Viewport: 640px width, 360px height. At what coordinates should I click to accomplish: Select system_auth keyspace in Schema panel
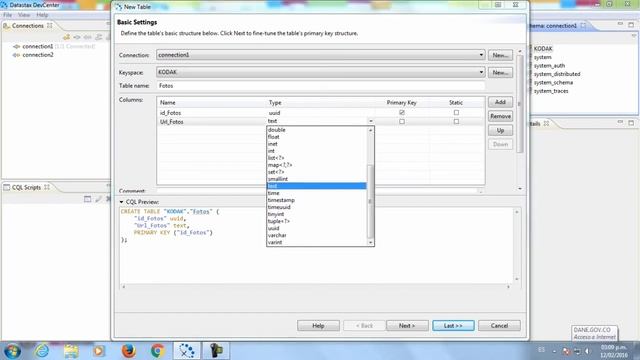point(549,66)
